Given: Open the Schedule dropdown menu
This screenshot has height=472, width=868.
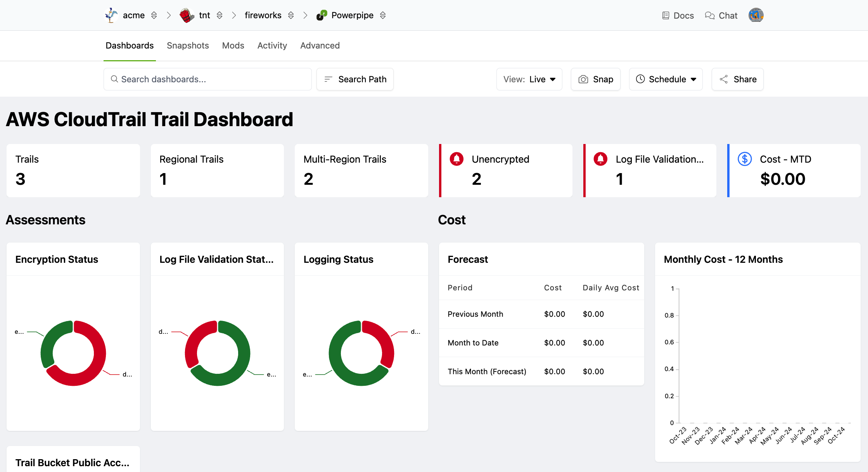Looking at the screenshot, I should [x=666, y=79].
